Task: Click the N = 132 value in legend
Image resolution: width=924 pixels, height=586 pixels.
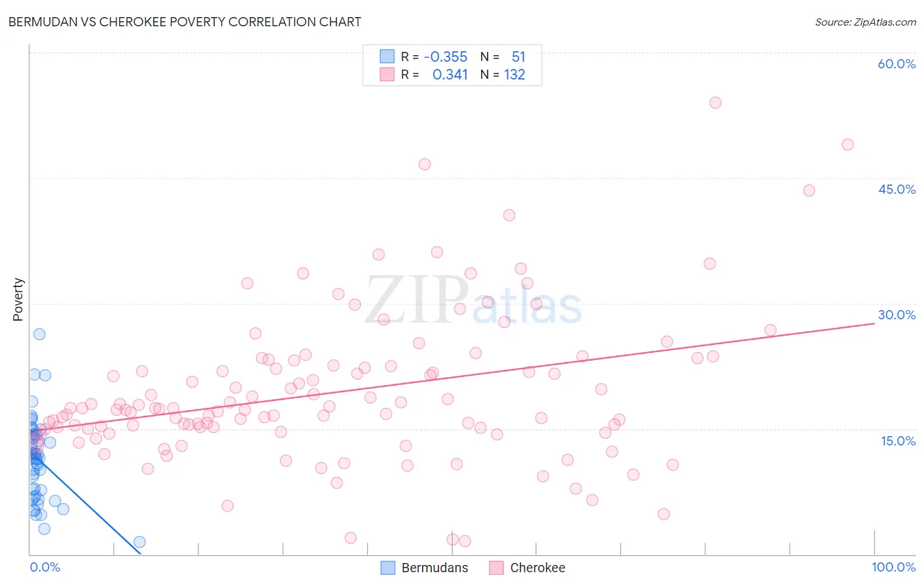Action: tap(503, 74)
